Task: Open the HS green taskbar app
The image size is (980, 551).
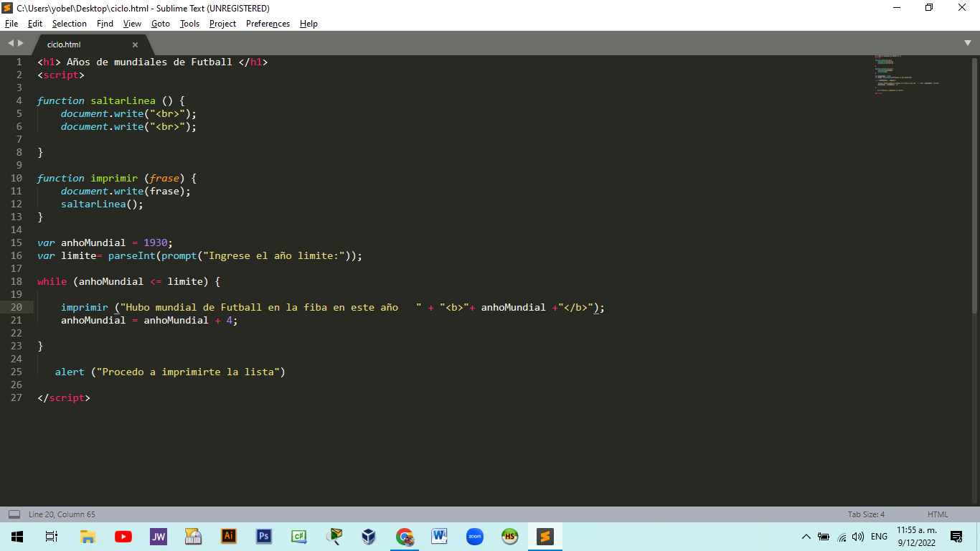Action: coord(509,537)
